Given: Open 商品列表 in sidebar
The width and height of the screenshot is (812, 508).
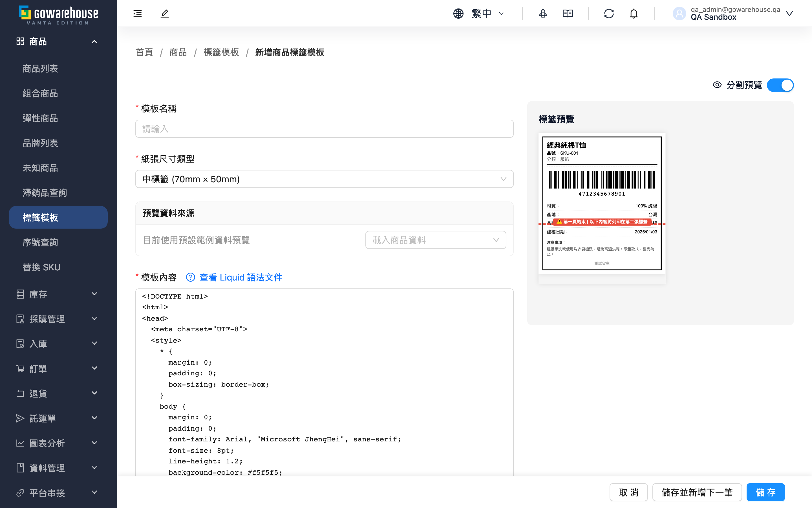Looking at the screenshot, I should tap(58, 69).
